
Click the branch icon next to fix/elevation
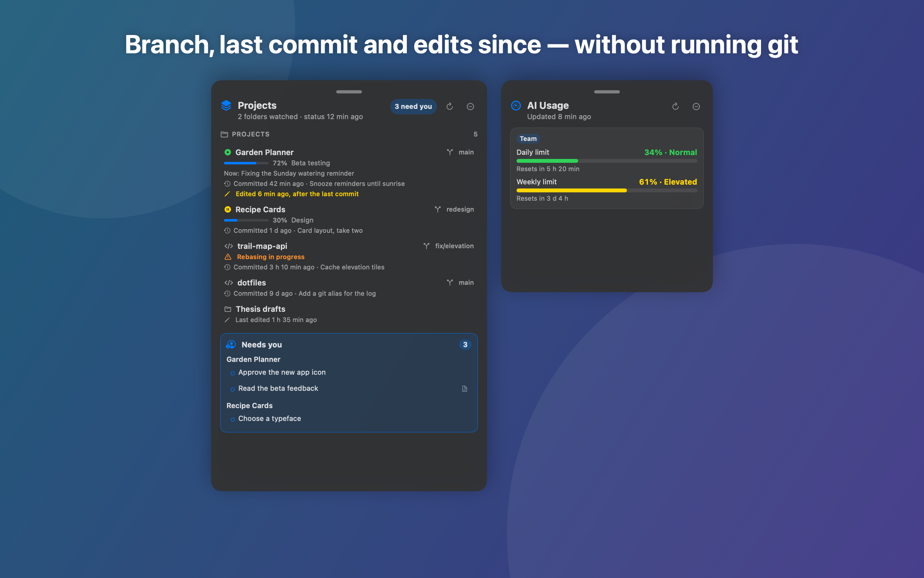click(426, 246)
